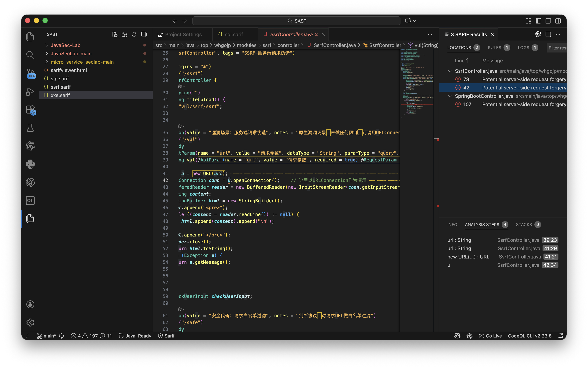This screenshot has height=368, width=588.
Task: Collapse the SpringBootController.java results group
Action: [x=450, y=96]
